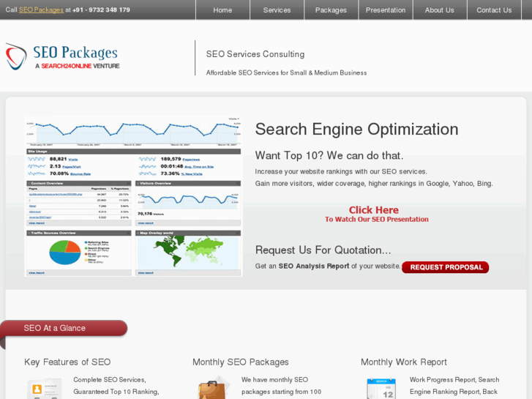Click the briefcase icon under Monthly SEO Packages
The height and width of the screenshot is (399, 532).
coord(213,388)
